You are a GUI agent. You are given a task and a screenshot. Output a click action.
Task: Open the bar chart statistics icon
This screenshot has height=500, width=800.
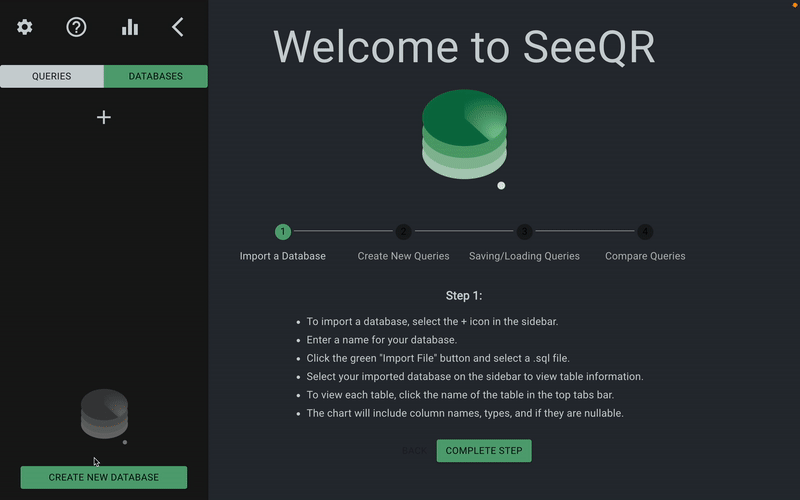click(x=130, y=27)
